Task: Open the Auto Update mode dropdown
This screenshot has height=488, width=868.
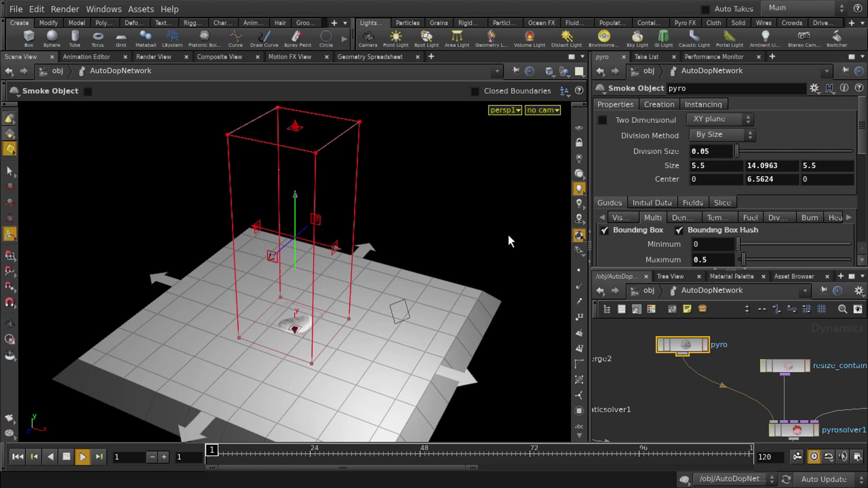Action: point(830,479)
